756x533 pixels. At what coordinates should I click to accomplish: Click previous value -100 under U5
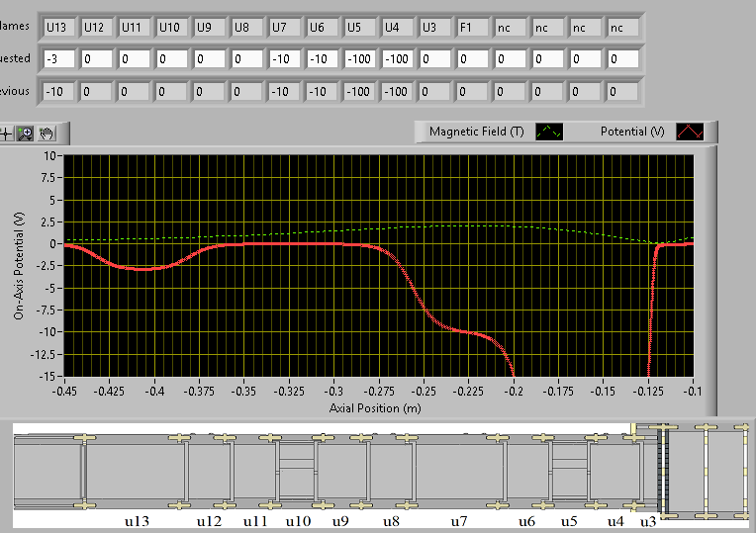point(359,92)
